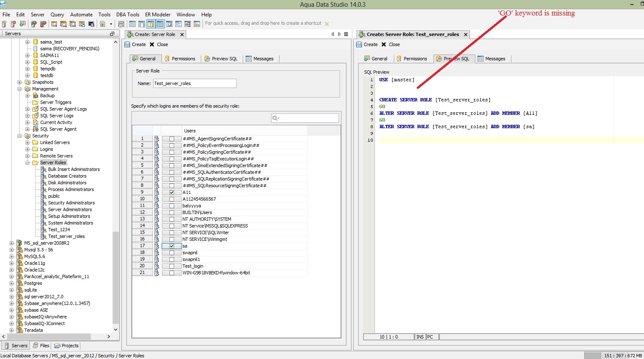Open the toolbar dropdown arrow

111,24
